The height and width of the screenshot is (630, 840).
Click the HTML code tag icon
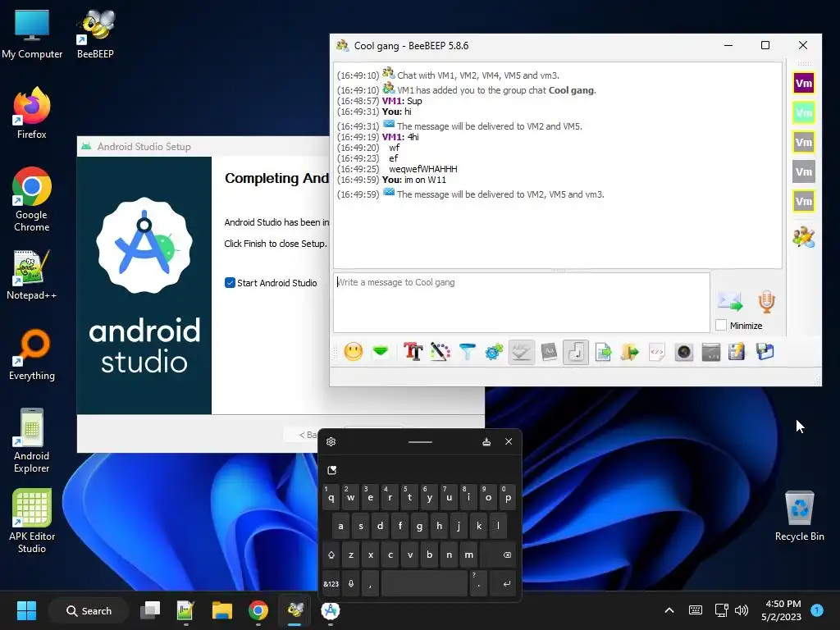657,352
